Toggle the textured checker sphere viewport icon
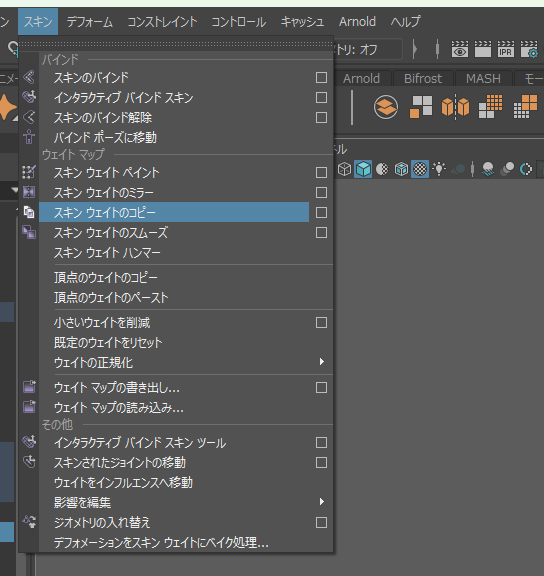The width and height of the screenshot is (544, 576). [x=420, y=169]
